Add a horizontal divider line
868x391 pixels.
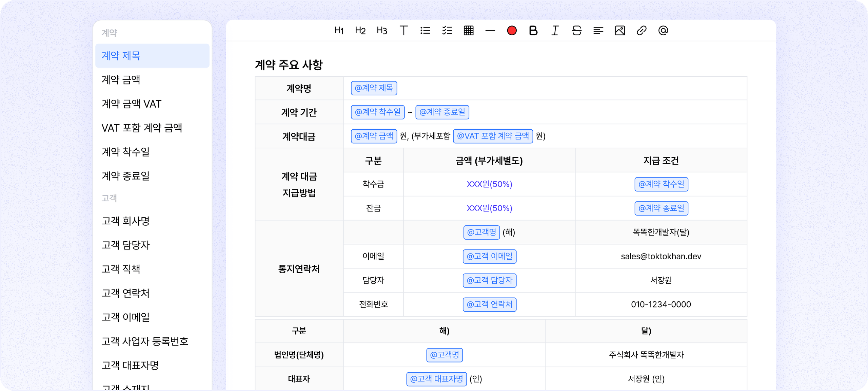(490, 31)
